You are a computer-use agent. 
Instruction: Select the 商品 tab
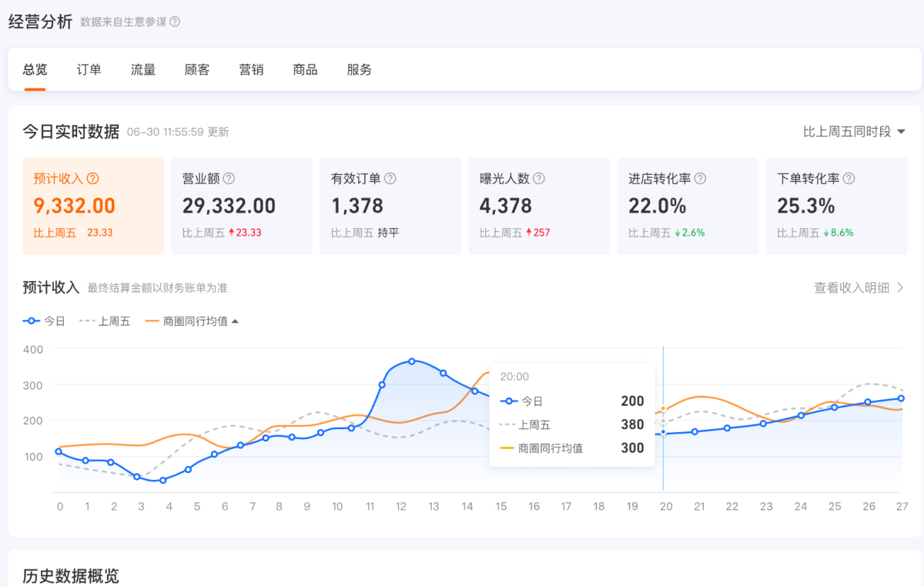[x=305, y=69]
